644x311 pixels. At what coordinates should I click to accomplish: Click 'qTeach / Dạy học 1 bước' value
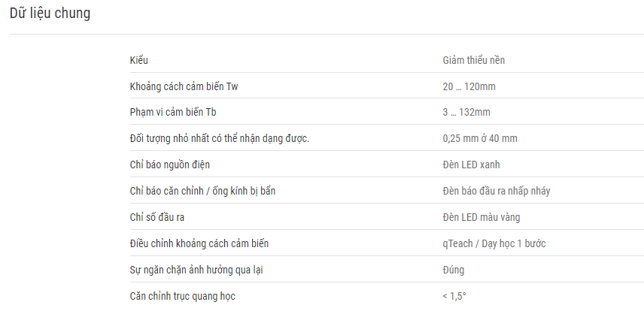(x=494, y=243)
